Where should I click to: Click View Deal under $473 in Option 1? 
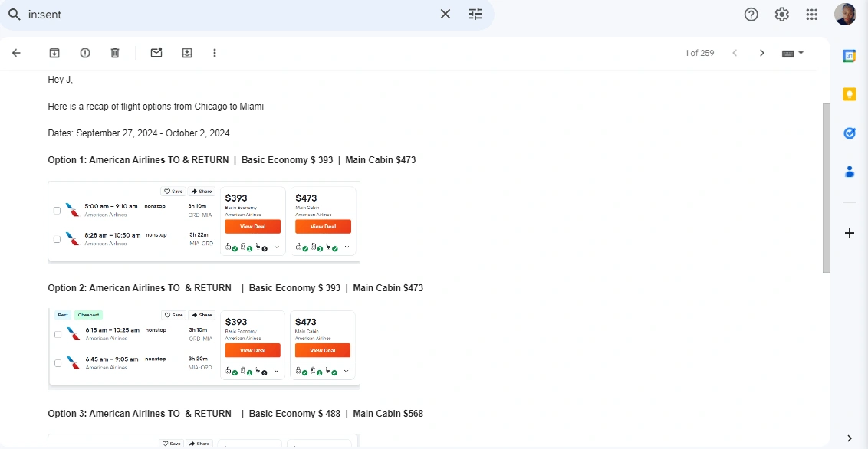323,226
